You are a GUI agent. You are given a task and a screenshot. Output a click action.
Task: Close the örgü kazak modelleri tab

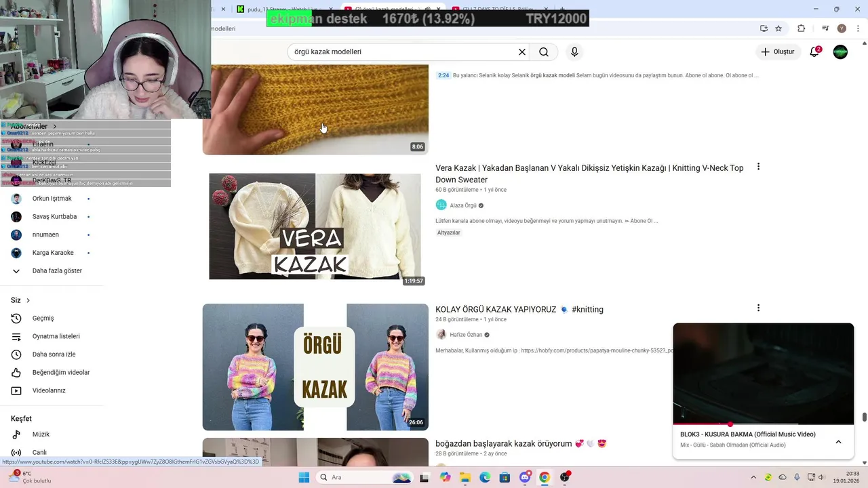[437, 9]
